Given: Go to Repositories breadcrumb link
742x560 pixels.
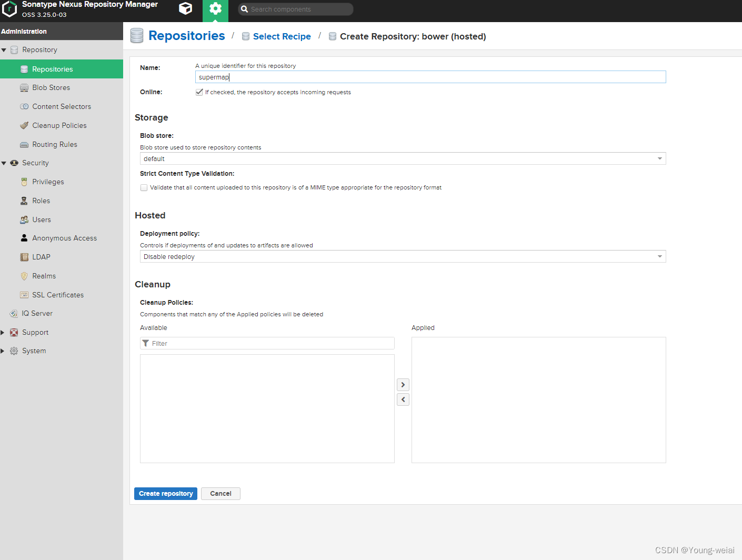Looking at the screenshot, I should (x=187, y=36).
